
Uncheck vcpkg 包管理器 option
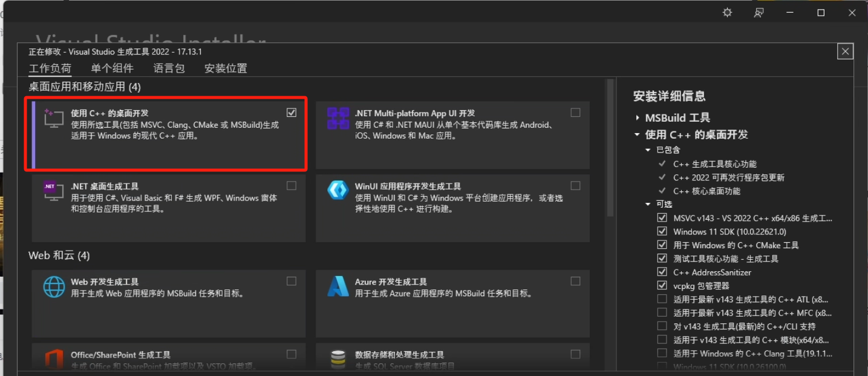point(662,285)
